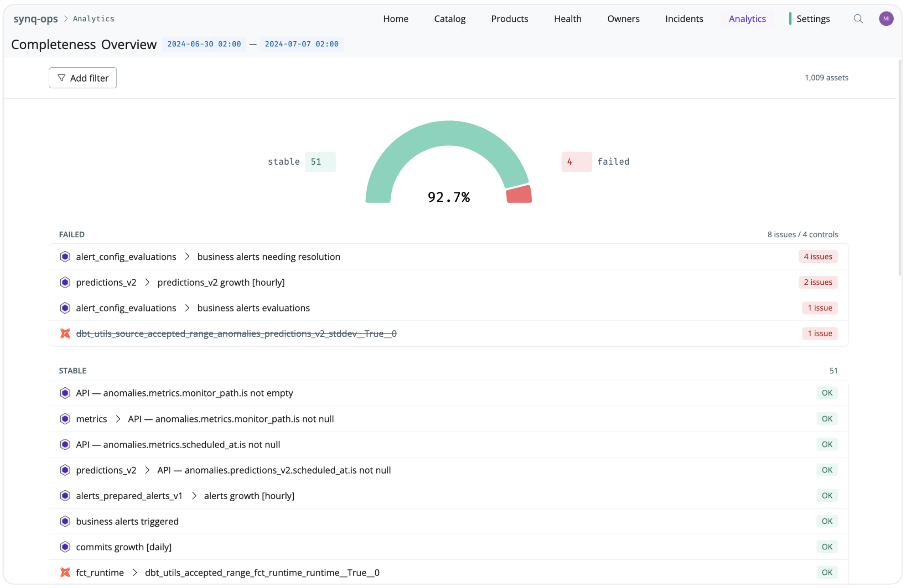Click the Add filter button
Screen dimensions: 907x588
(83, 78)
